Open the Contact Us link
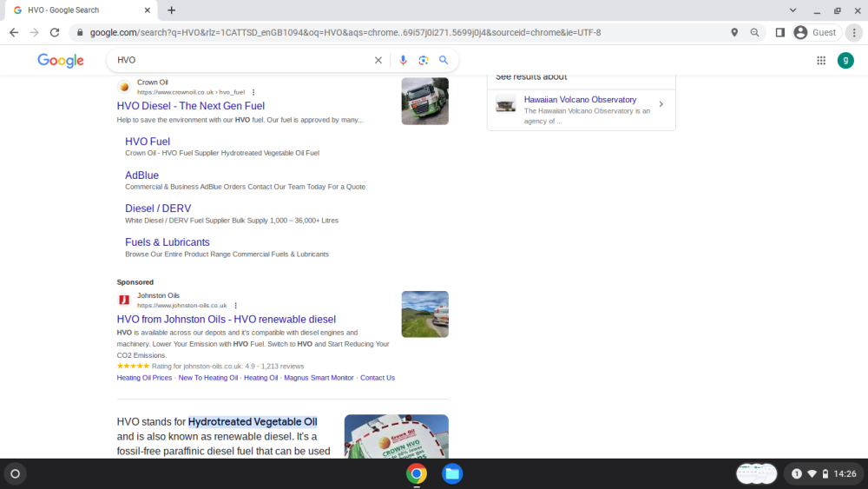Screen dimensions: 868x489 tap(378, 378)
